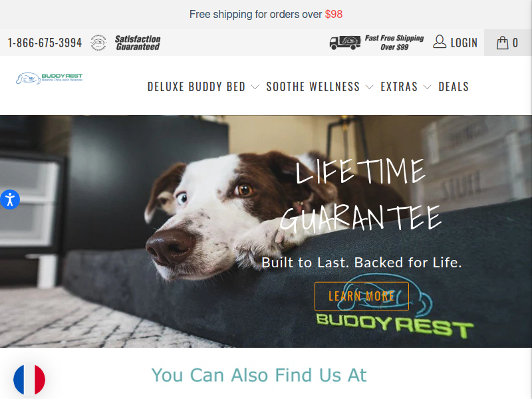
Task: Click the French flag language selector
Action: [x=29, y=380]
